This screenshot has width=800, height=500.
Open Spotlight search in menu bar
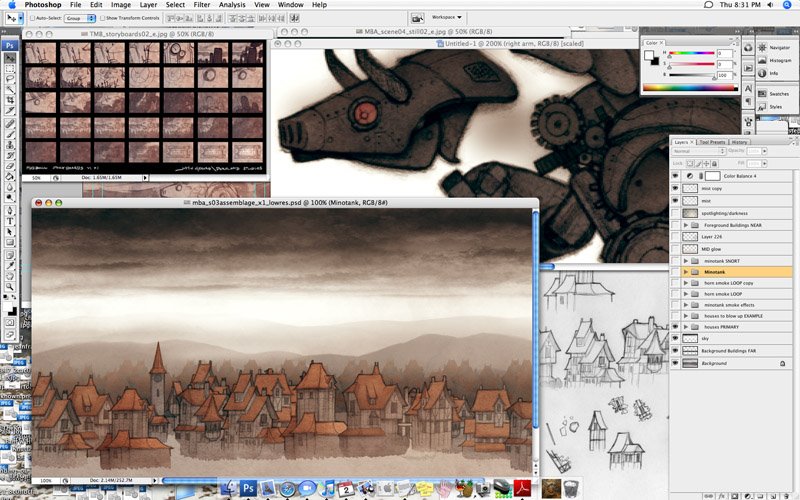point(786,5)
